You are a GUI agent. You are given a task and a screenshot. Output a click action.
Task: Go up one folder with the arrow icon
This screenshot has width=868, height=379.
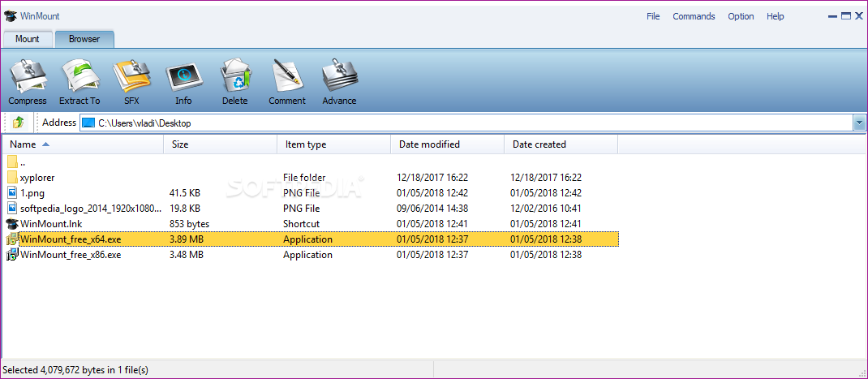point(19,123)
